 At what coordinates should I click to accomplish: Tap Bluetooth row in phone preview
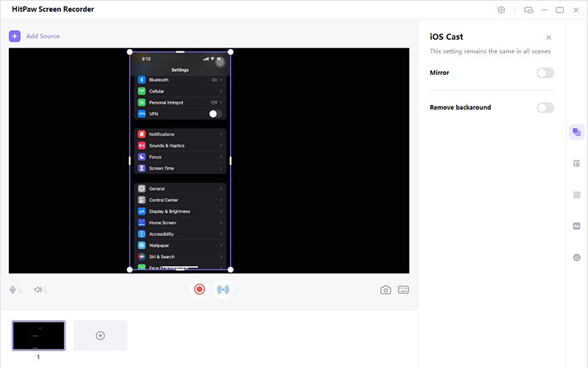point(180,80)
